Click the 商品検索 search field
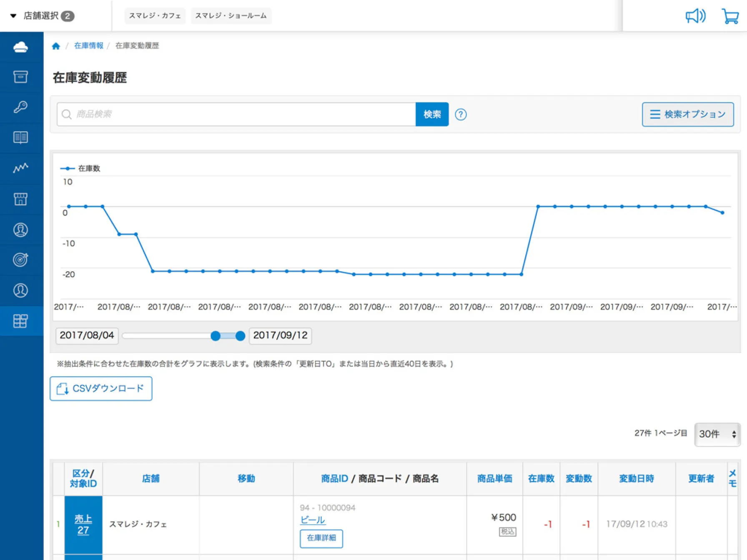747x560 pixels. (x=236, y=114)
